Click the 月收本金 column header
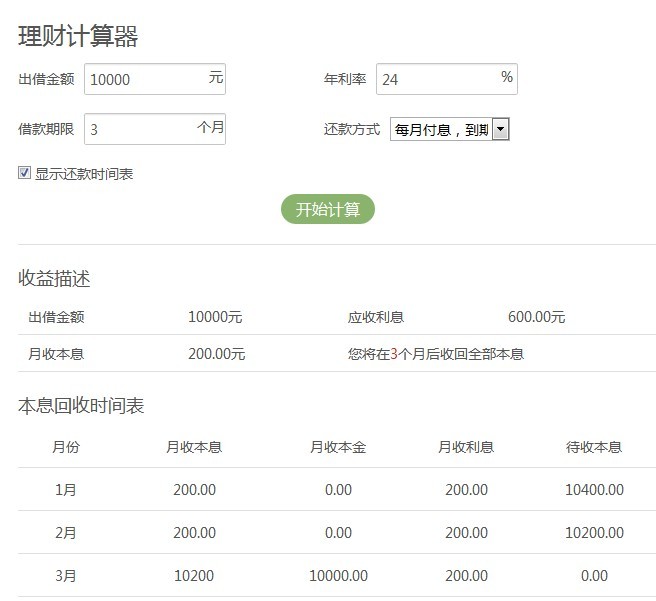The height and width of the screenshot is (601, 656). point(338,447)
